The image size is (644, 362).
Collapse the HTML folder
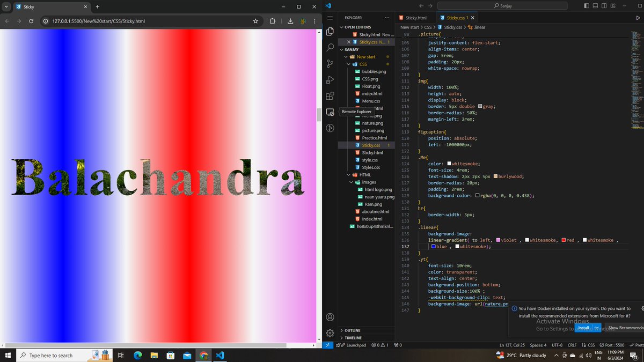tap(365, 175)
